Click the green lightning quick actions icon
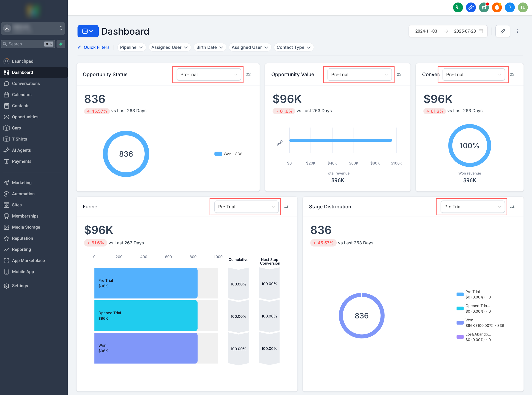This screenshot has width=532, height=395. [x=61, y=44]
